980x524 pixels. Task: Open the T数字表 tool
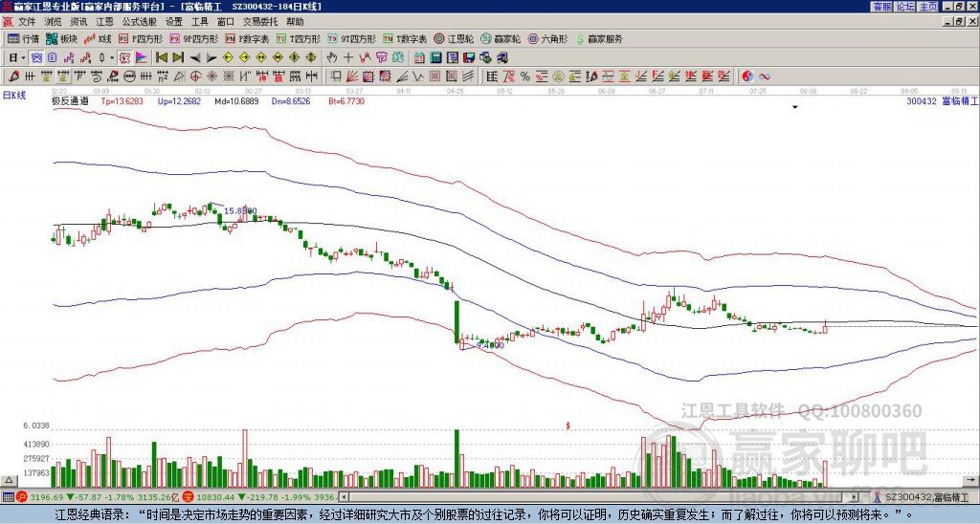tap(405, 38)
